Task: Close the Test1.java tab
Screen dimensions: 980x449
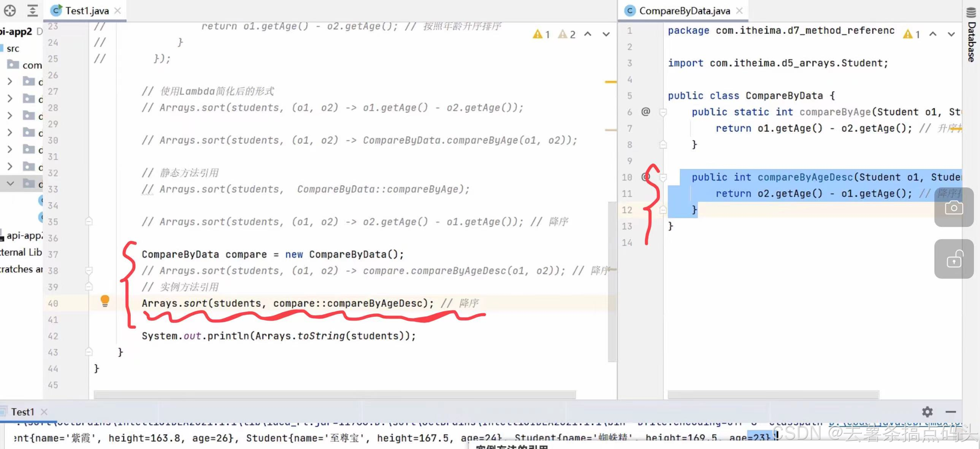Action: tap(118, 11)
